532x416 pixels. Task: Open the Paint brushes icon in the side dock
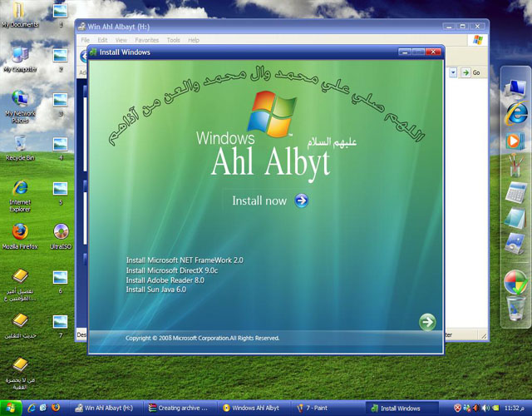click(x=515, y=165)
